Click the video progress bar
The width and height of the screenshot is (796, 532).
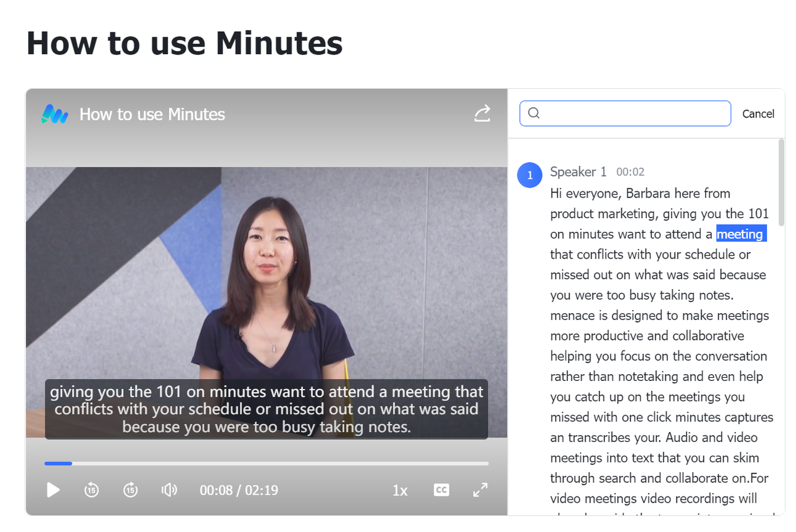tap(266, 463)
